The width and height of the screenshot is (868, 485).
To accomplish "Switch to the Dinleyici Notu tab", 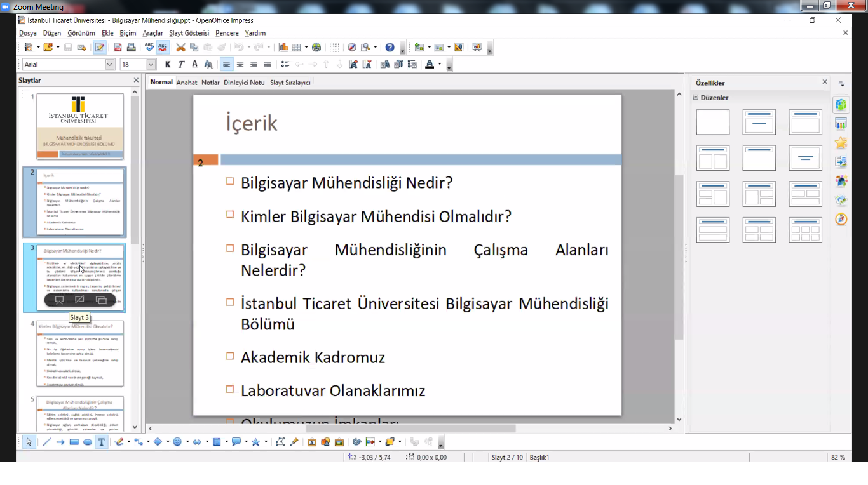I will pos(244,83).
